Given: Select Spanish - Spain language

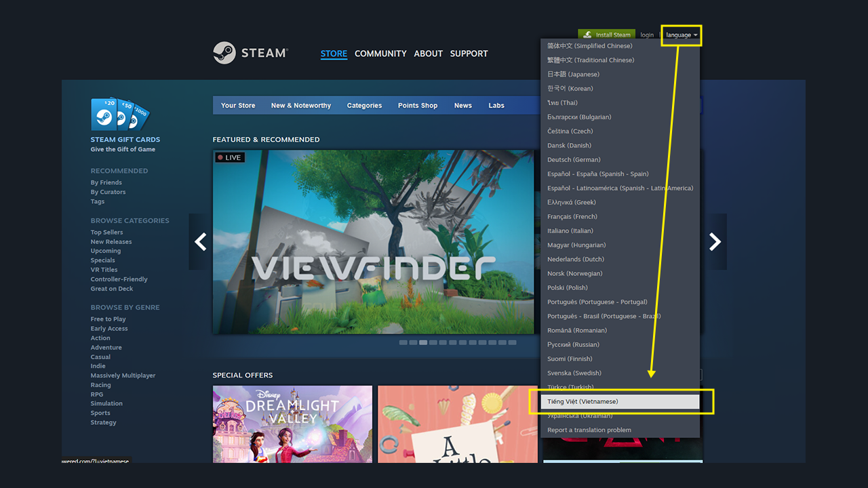Looking at the screenshot, I should (620, 174).
